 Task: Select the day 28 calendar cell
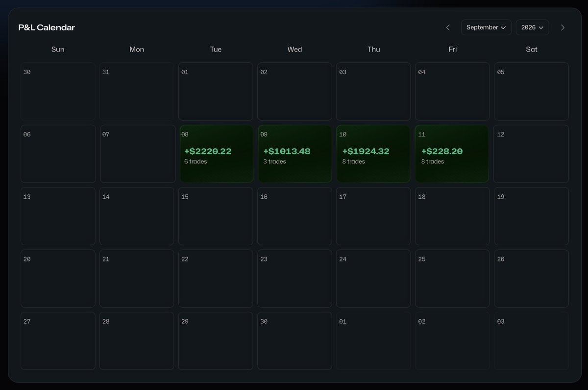pos(137,341)
